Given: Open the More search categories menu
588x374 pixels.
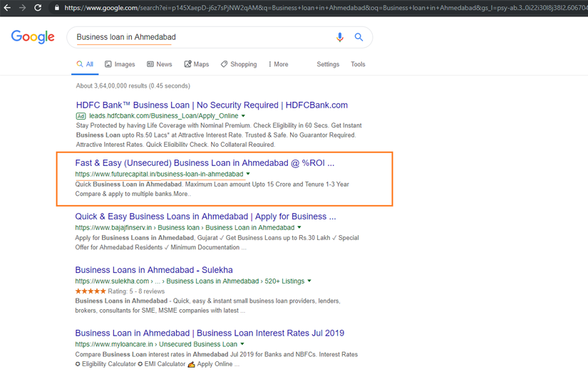Looking at the screenshot, I should 278,64.
